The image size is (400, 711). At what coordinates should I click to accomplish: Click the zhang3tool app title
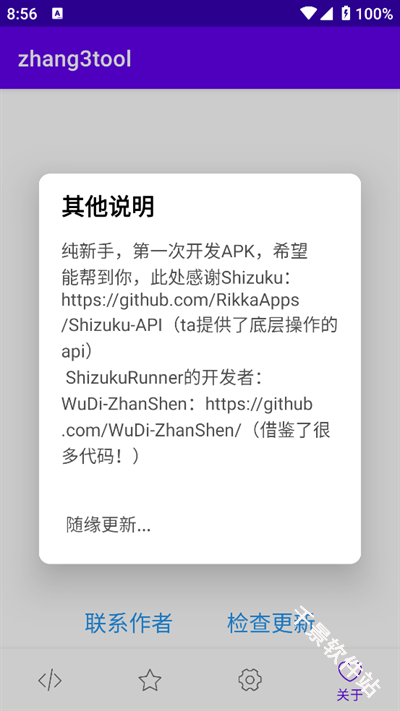[x=75, y=59]
